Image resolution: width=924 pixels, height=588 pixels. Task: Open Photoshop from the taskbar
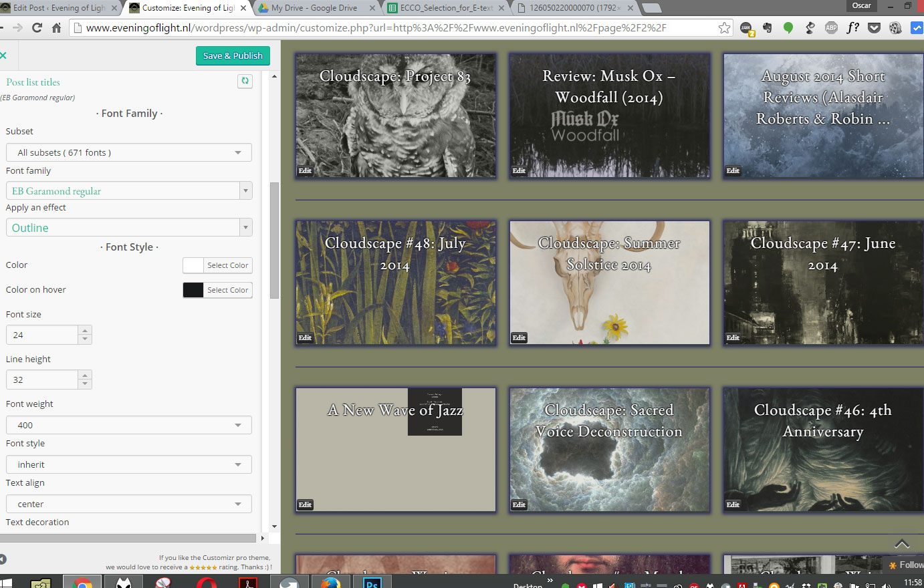372,583
